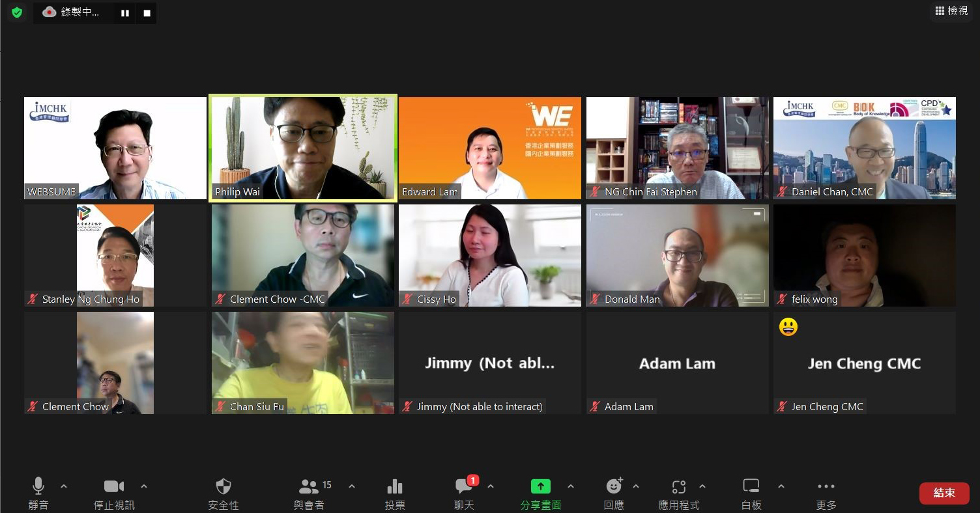Open the Security shield icon

[x=223, y=486]
